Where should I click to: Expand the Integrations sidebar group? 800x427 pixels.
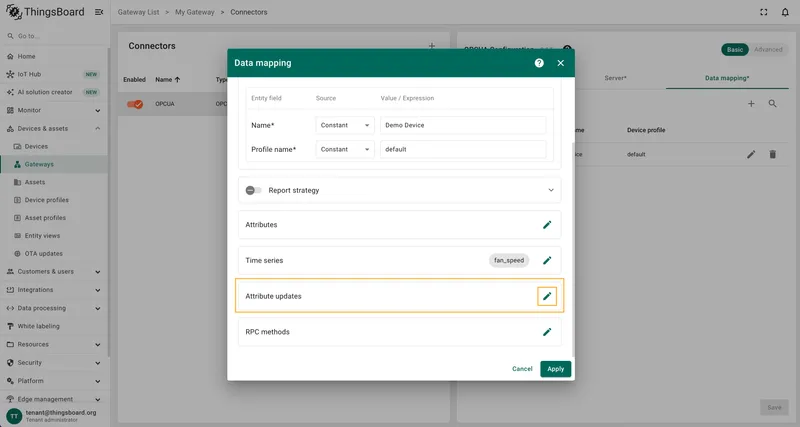click(97, 290)
